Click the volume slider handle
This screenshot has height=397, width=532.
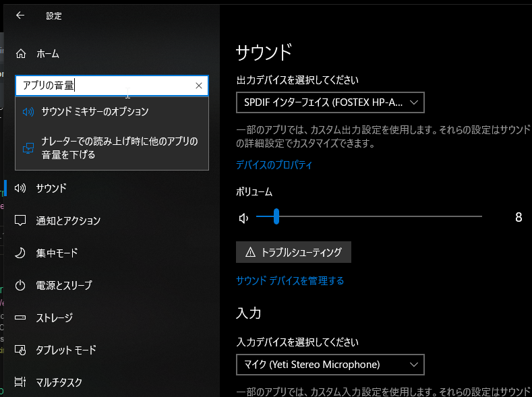click(x=276, y=217)
